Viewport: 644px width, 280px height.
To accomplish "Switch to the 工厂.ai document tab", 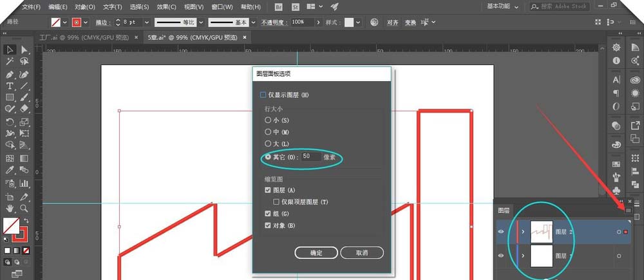I will (x=84, y=37).
